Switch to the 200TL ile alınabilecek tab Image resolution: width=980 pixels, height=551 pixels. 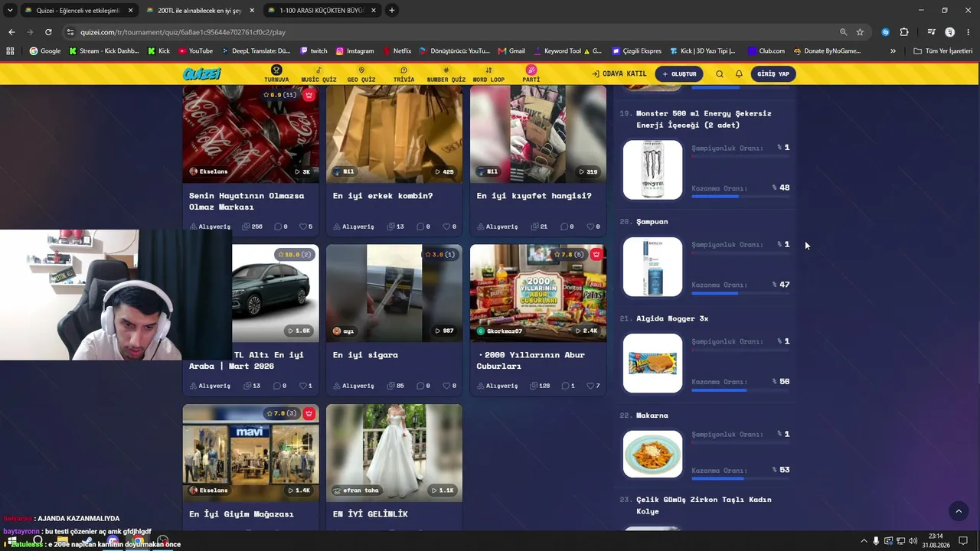201,11
